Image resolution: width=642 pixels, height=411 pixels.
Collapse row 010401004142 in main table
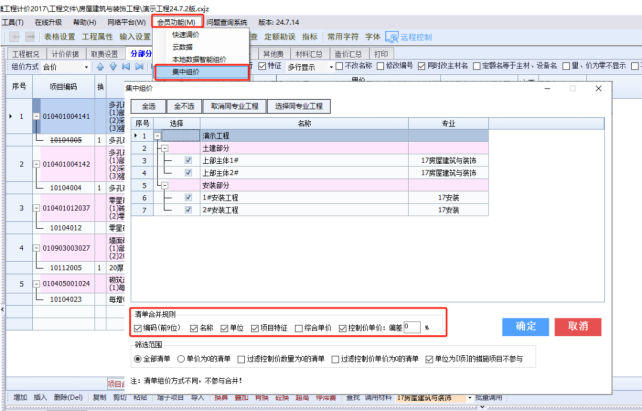tap(36, 164)
